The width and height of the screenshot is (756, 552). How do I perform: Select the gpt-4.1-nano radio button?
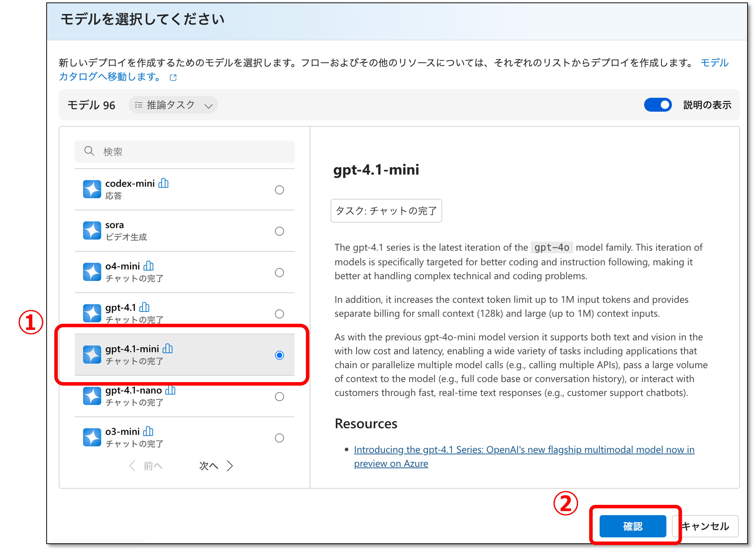click(279, 397)
